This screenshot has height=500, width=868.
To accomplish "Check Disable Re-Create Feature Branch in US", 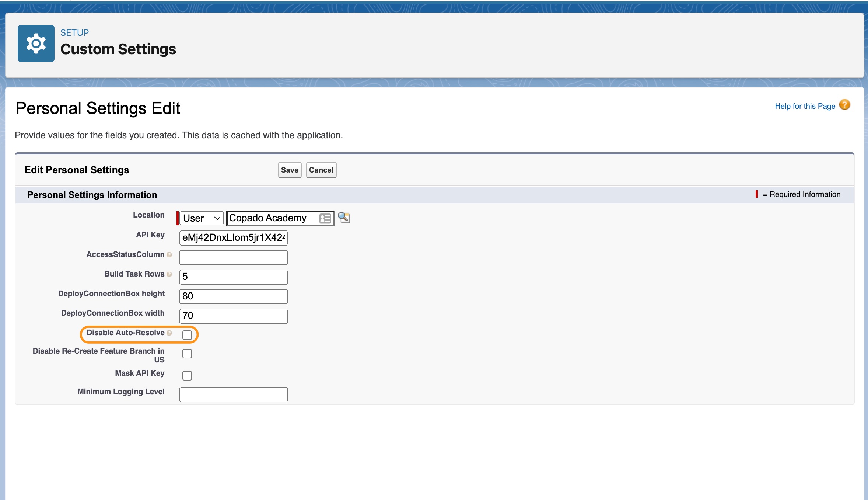I will (x=187, y=354).
